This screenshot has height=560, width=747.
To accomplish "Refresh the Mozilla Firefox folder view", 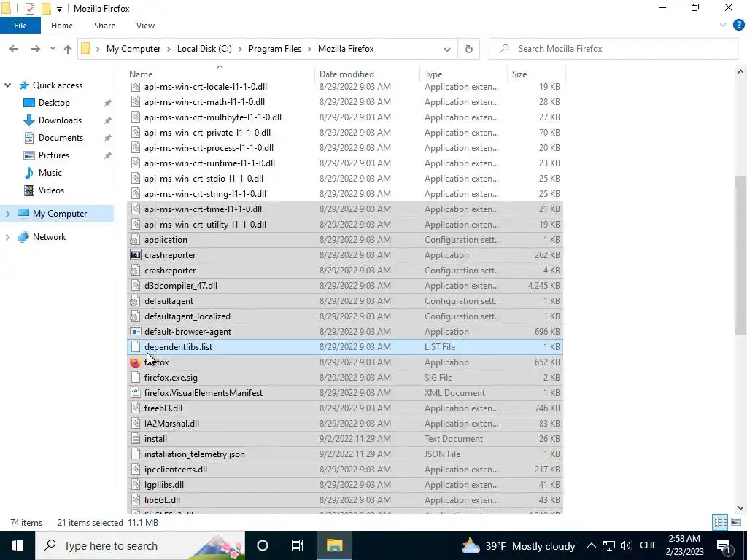I will [x=469, y=49].
